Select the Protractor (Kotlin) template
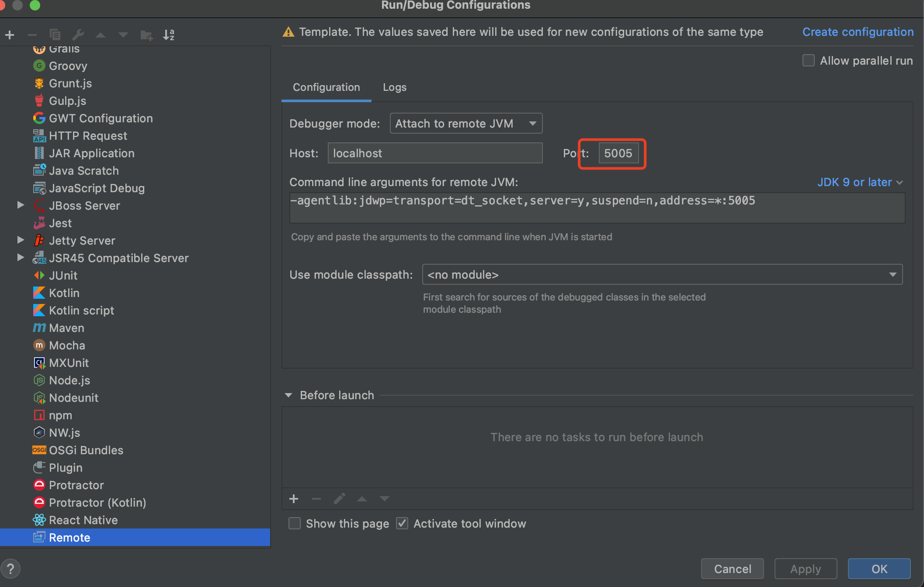 tap(97, 503)
